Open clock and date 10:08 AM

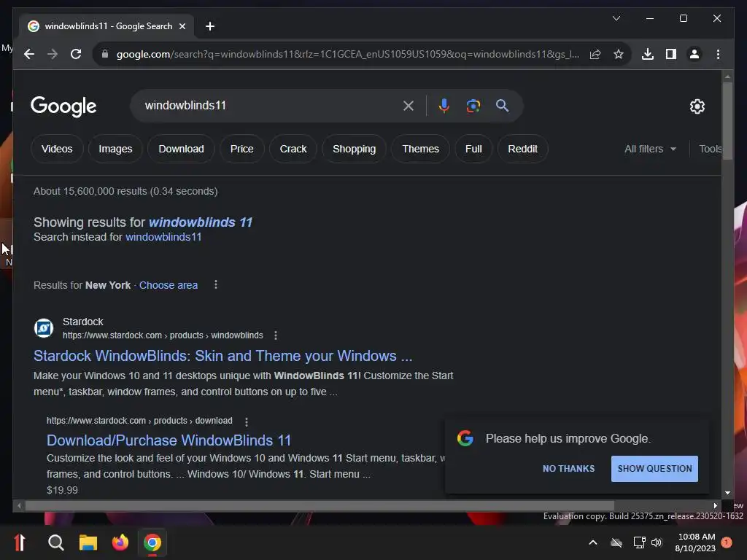[695, 542]
